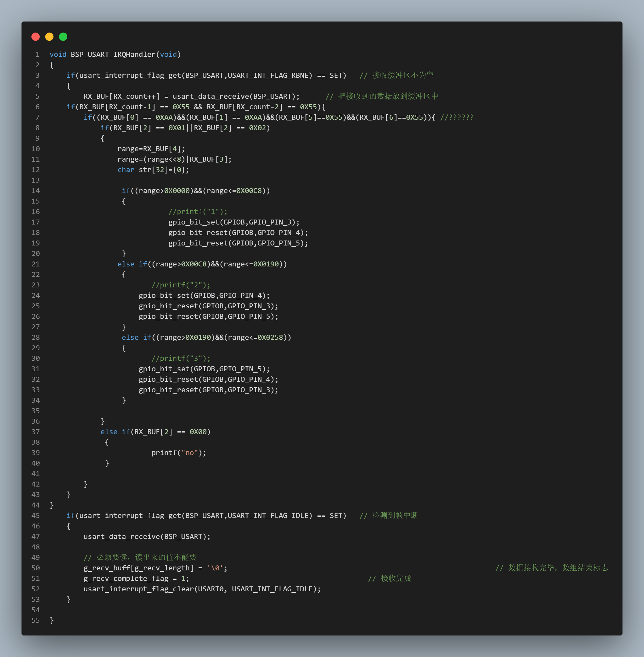Image resolution: width=644 pixels, height=657 pixels.
Task: Click line number 35
Action: 36,411
